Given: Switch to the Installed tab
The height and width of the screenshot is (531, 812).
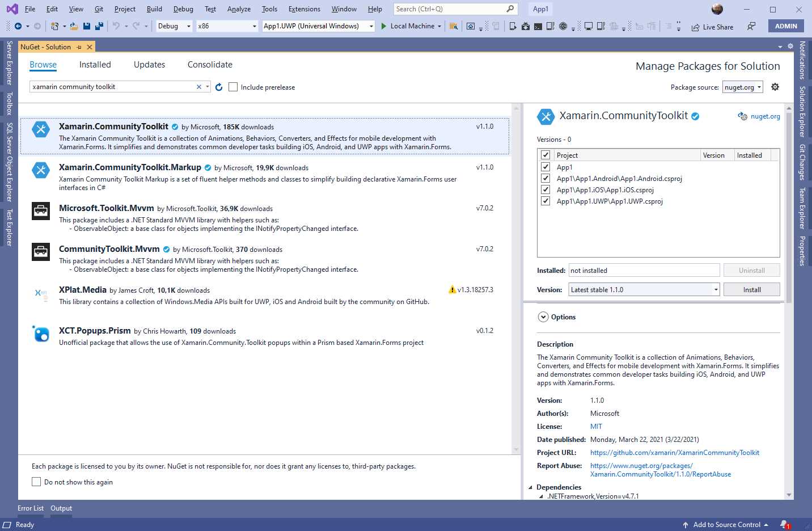Looking at the screenshot, I should pos(95,65).
